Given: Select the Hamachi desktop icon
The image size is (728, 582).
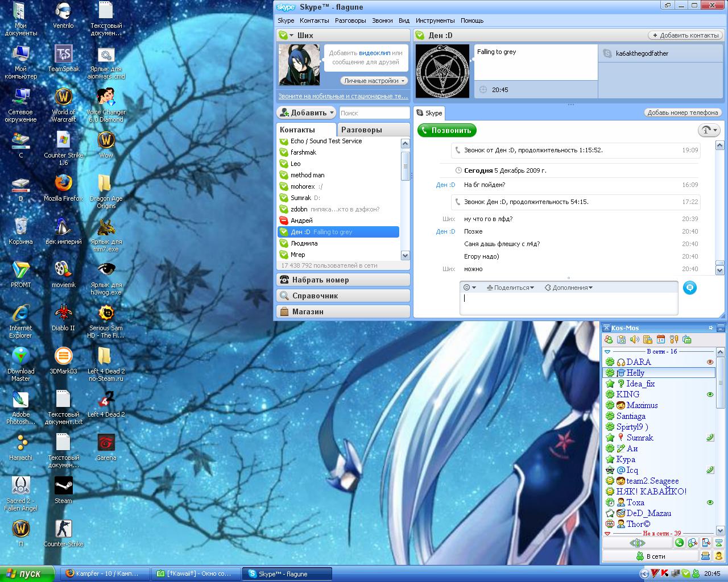Looking at the screenshot, I should pyautogui.click(x=20, y=447).
